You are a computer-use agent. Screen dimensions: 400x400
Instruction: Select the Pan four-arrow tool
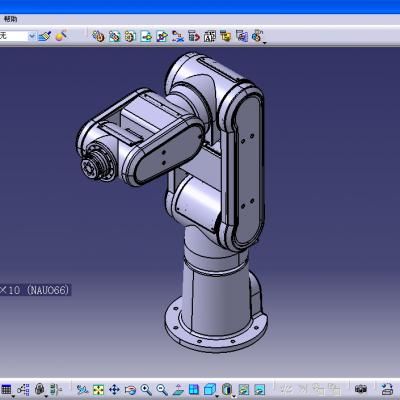coord(114,389)
